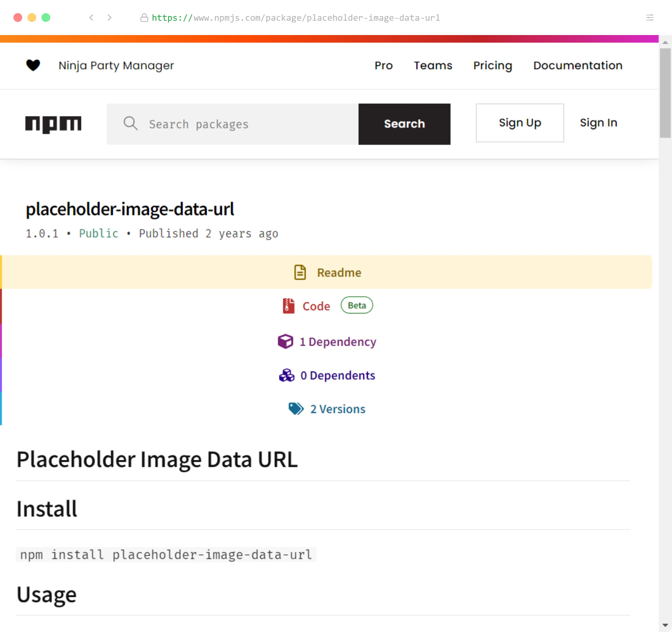Click the Beta badge
Image resolution: width=672 pixels, height=632 pixels.
coord(357,305)
